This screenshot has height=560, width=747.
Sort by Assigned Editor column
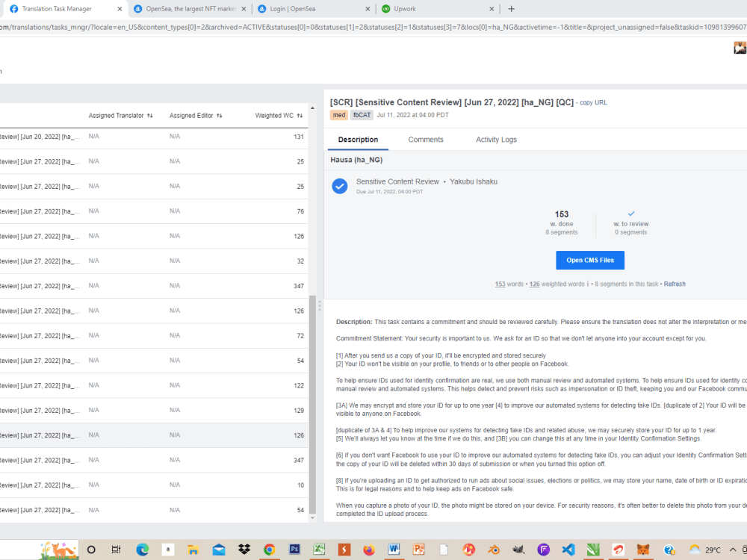point(196,116)
